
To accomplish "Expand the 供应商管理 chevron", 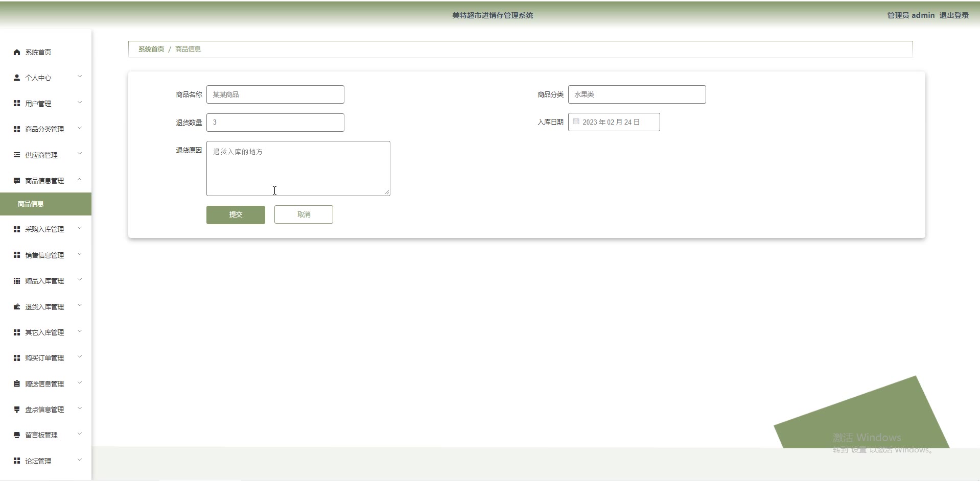I will pyautogui.click(x=80, y=154).
